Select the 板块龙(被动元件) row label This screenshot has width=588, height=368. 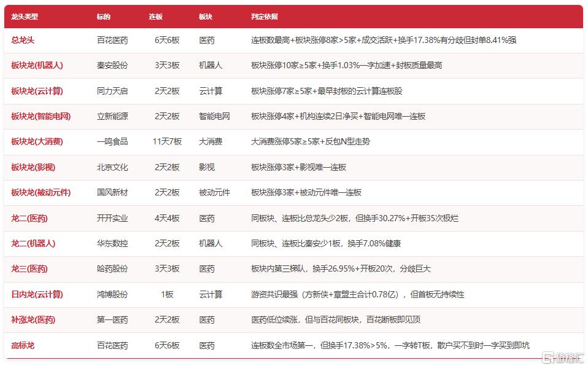pyautogui.click(x=41, y=193)
